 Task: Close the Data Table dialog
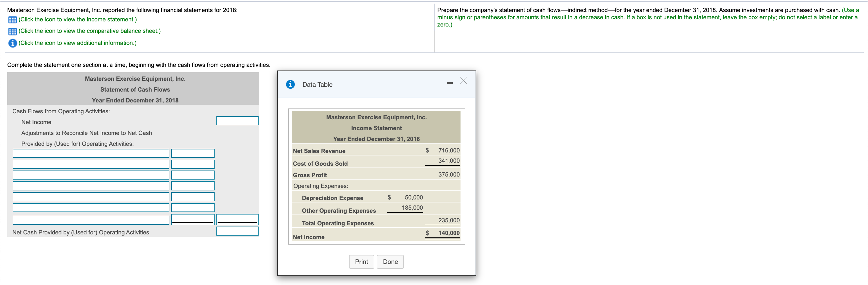463,80
